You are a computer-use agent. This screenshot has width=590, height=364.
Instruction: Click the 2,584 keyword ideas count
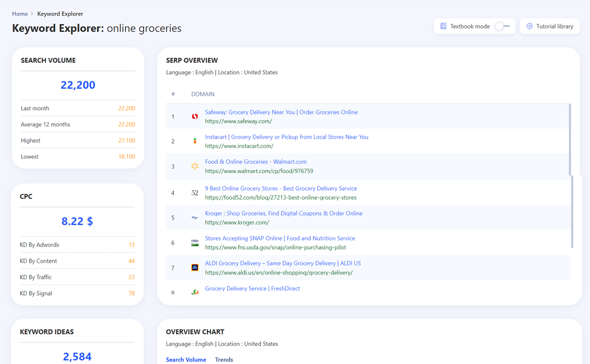pos(77,356)
